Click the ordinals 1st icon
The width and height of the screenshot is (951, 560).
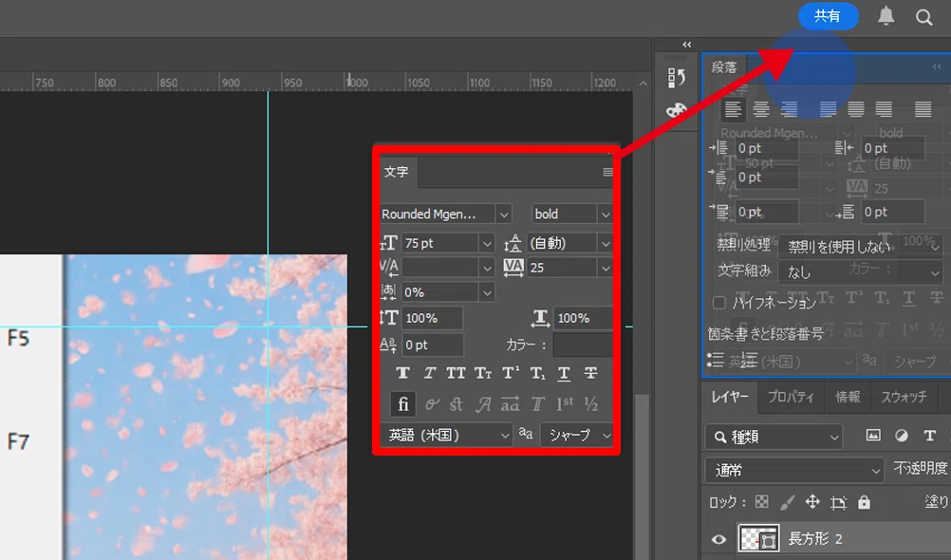(565, 404)
